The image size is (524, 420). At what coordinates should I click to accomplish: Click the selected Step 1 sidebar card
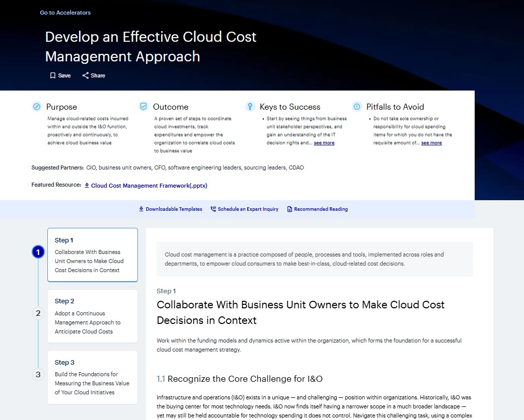tap(92, 255)
